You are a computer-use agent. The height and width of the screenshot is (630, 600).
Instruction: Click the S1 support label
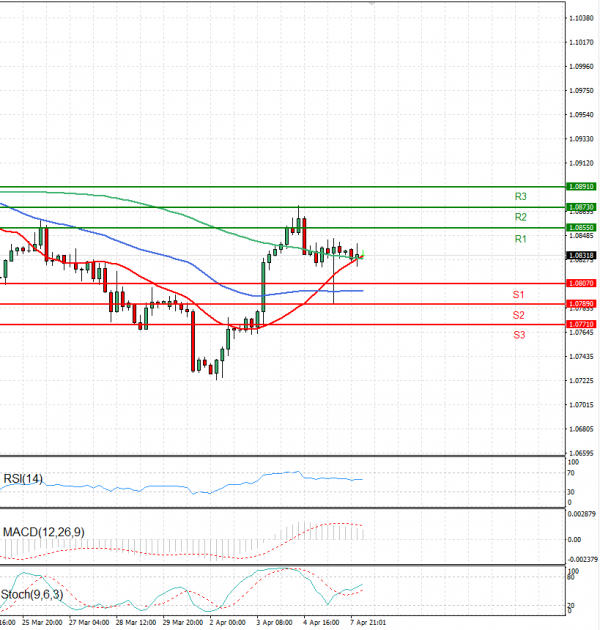518,295
